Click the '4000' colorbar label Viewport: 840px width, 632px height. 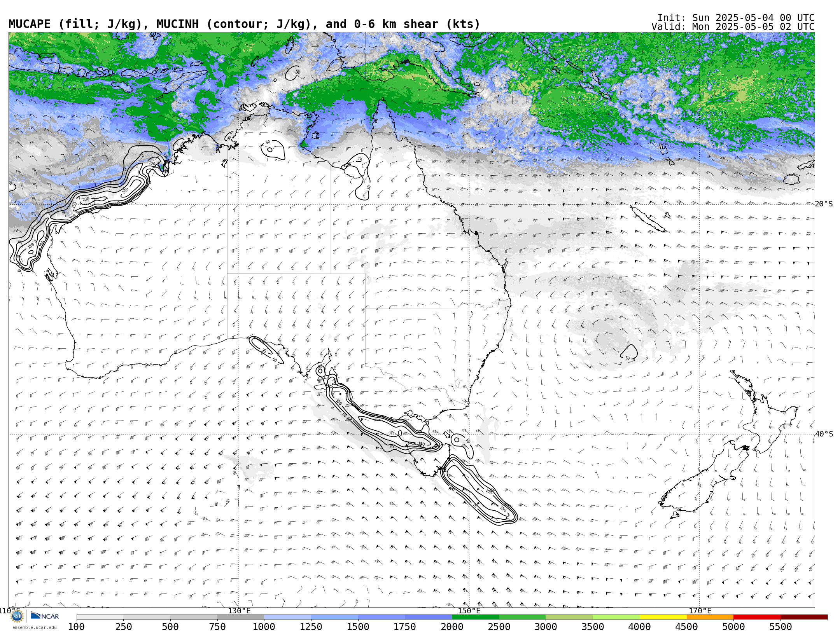tap(640, 627)
